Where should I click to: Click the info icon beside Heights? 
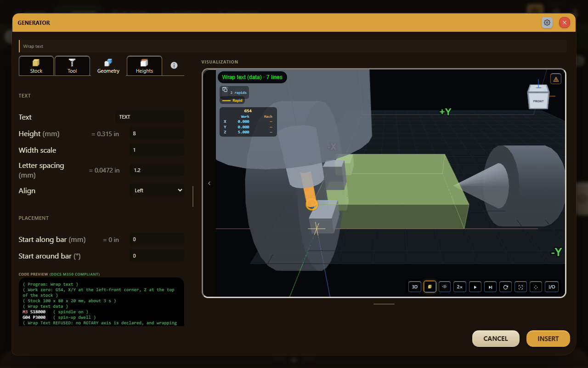(x=174, y=65)
